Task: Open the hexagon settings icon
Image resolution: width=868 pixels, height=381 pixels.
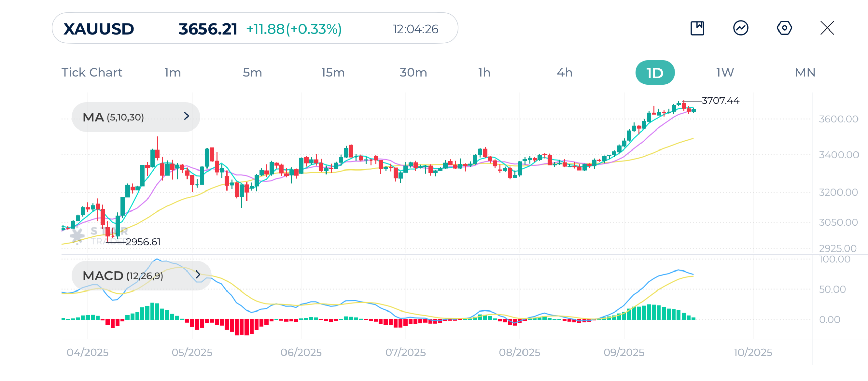Action: [x=784, y=28]
